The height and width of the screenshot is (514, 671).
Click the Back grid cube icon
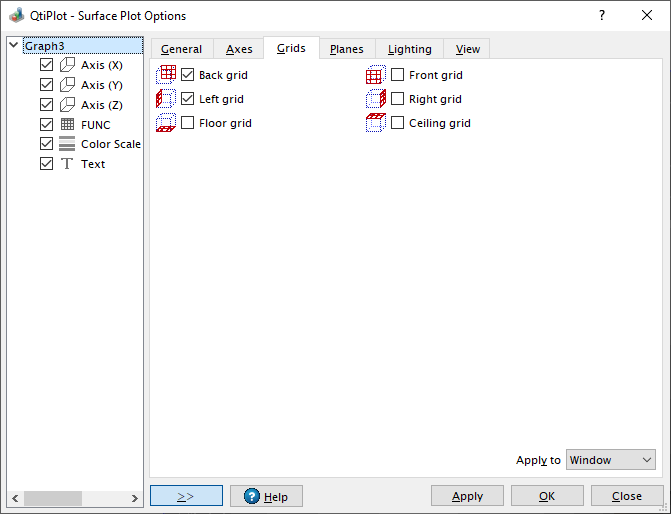point(167,75)
